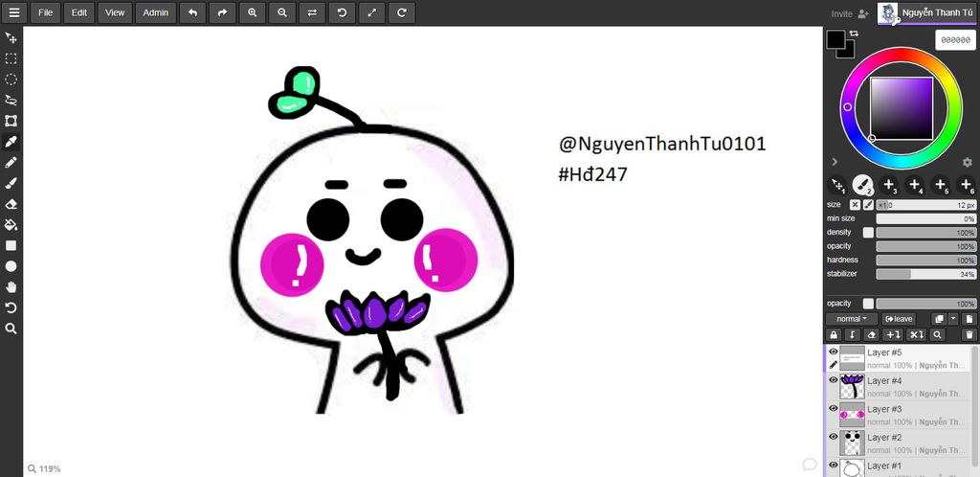Click the zoom out button in top toolbar
This screenshot has width=980, height=477.
(282, 12)
